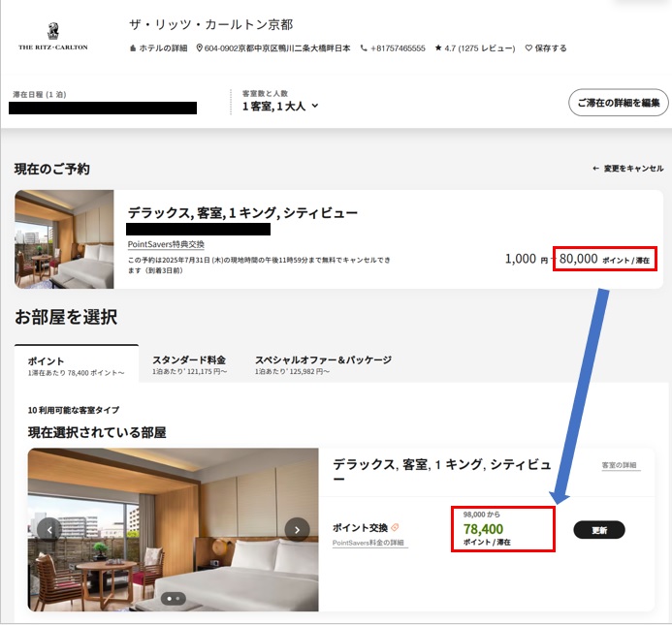Click the photo carousel dots indicator
The width and height of the screenshot is (672, 625).
click(x=174, y=599)
